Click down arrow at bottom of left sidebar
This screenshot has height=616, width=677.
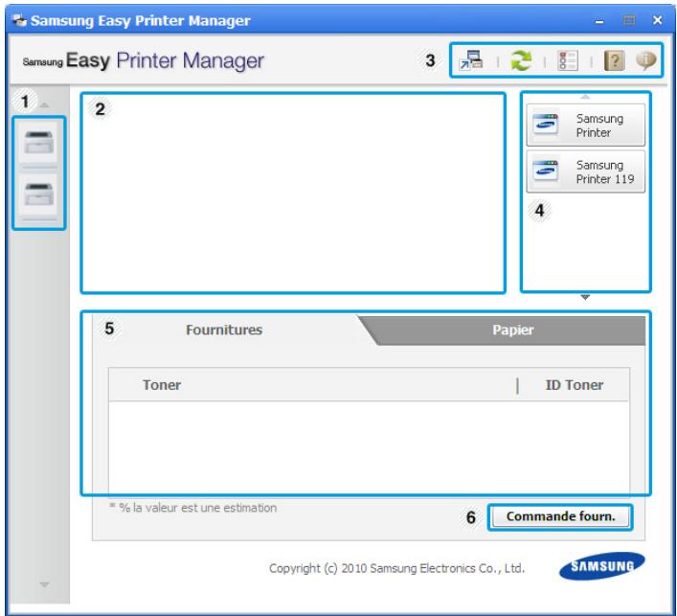click(x=44, y=584)
